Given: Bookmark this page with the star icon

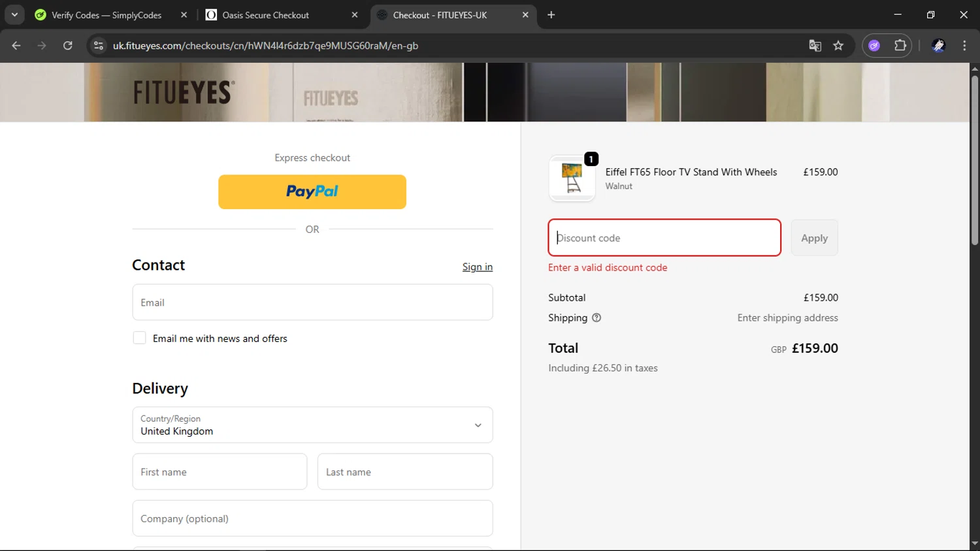Looking at the screenshot, I should coord(838,46).
